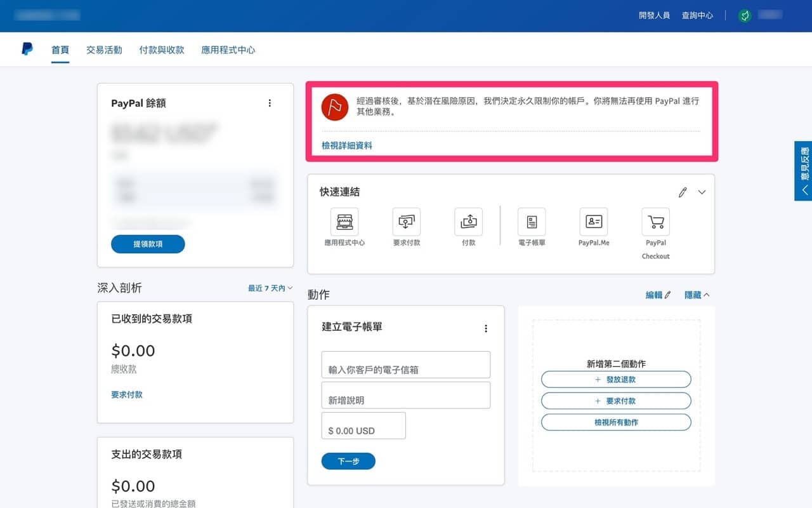Open the 查詢中心 link in header
Screen dimensions: 812x508
pos(697,15)
